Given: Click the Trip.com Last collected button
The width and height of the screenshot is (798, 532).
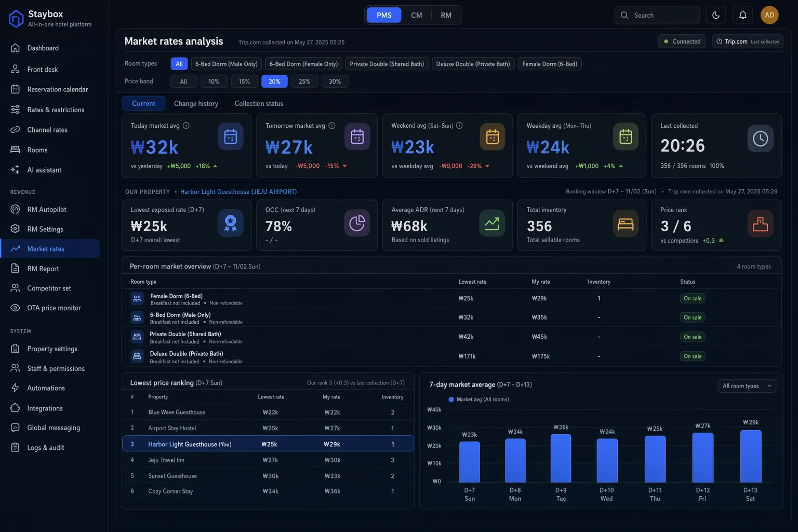Looking at the screenshot, I should [747, 42].
